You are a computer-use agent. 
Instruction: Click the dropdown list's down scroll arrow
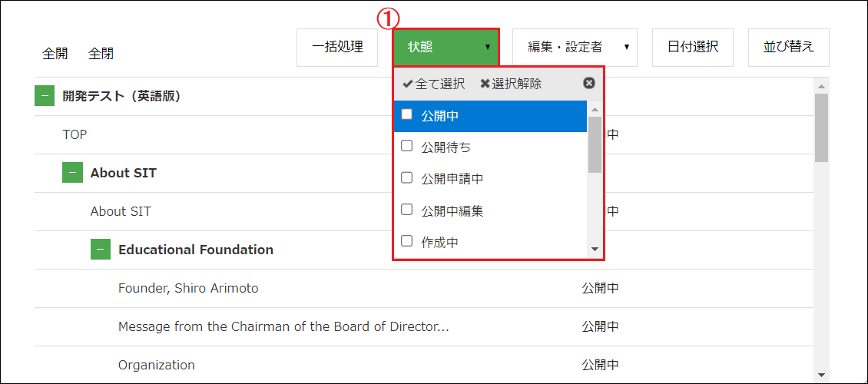pyautogui.click(x=595, y=250)
